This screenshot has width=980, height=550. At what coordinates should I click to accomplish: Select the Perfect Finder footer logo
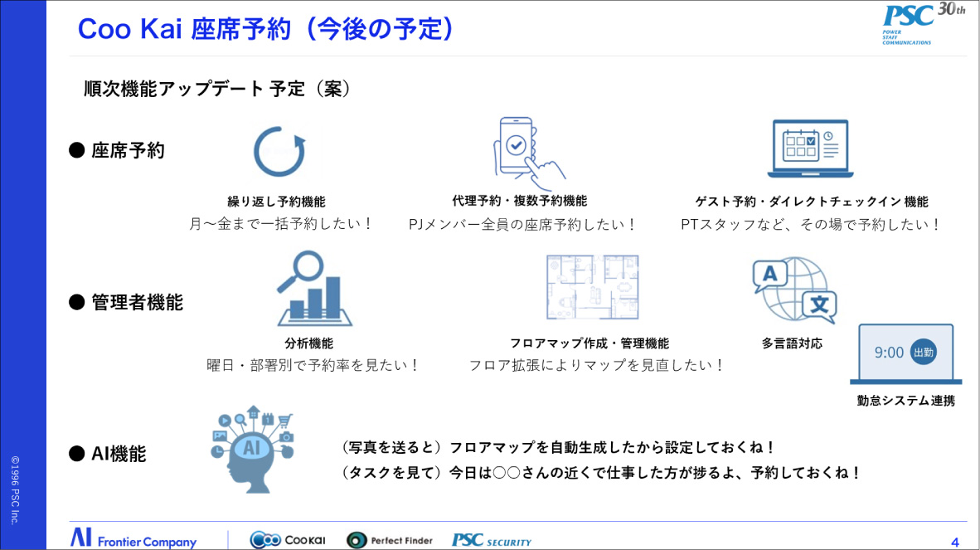click(390, 539)
